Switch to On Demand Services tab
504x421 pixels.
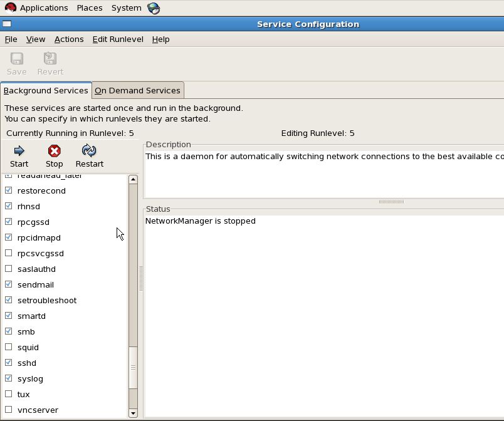click(x=137, y=91)
